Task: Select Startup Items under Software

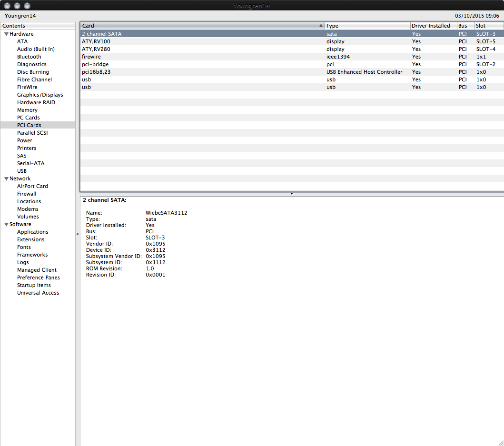Action: (34, 286)
